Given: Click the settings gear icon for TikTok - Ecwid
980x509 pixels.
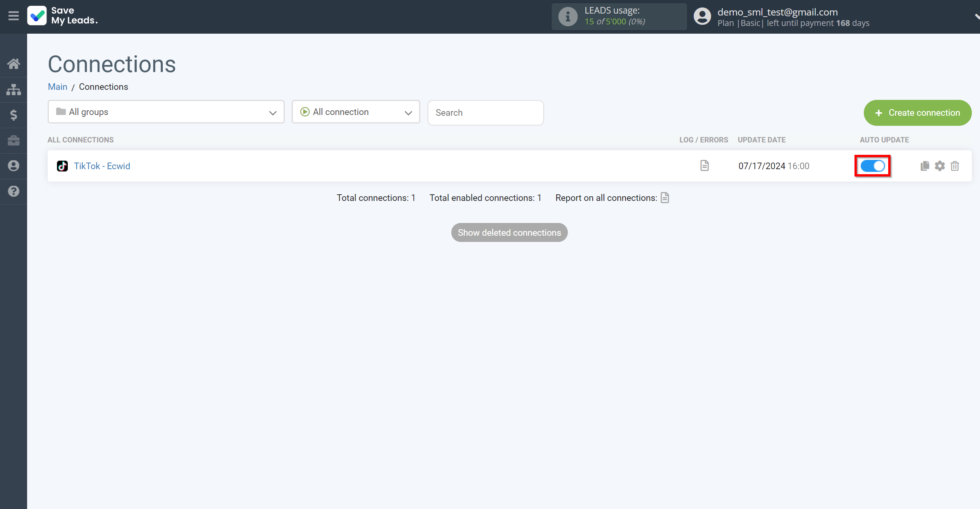Looking at the screenshot, I should coord(940,166).
